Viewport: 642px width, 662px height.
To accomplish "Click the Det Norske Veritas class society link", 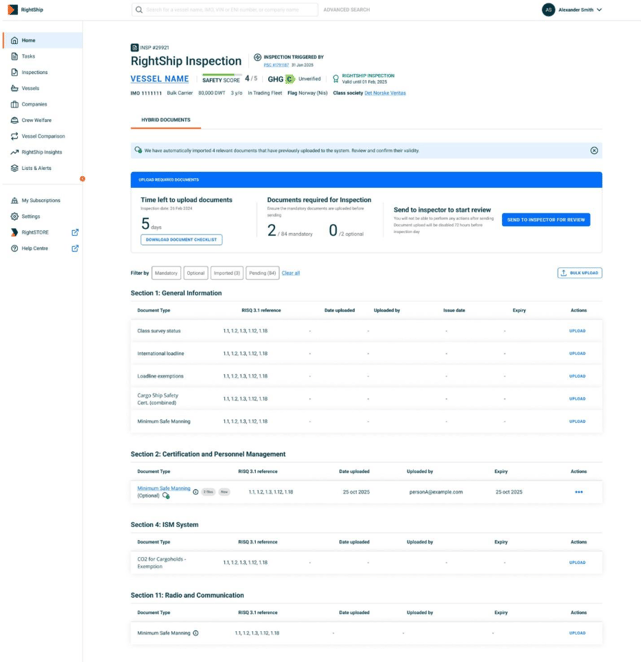I will point(385,93).
